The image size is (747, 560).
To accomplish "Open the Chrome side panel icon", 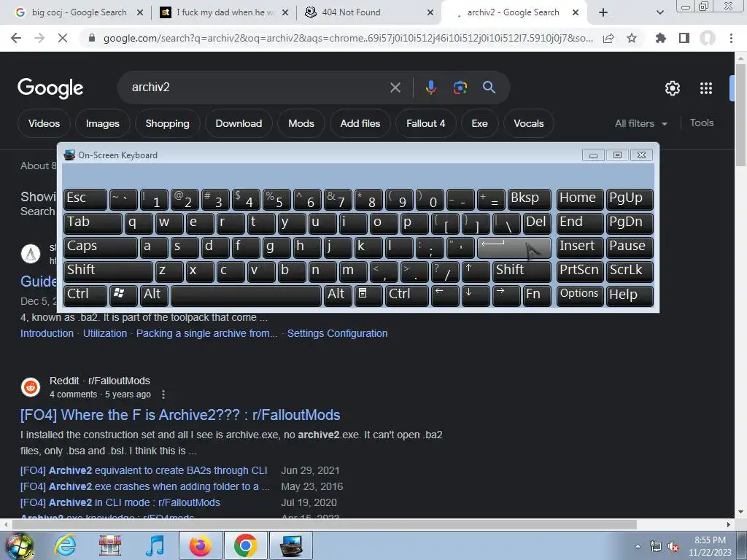I will click(x=684, y=38).
